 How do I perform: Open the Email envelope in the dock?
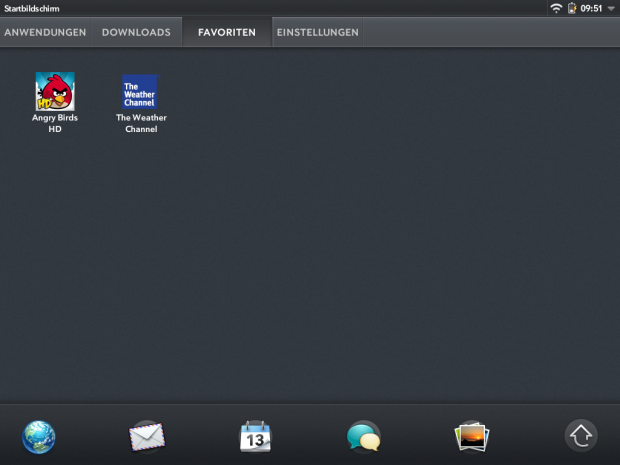click(146, 436)
